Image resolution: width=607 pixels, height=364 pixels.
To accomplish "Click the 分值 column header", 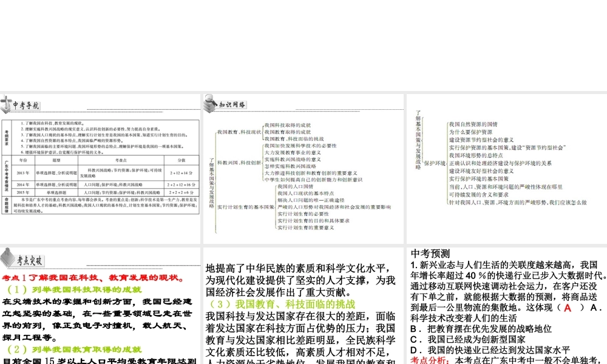I will 181,160.
